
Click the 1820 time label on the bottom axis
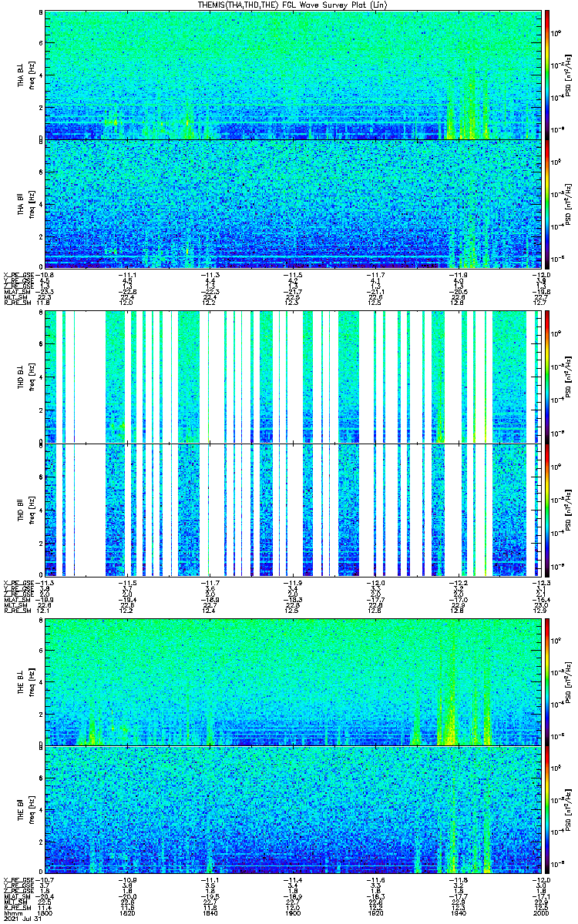(128, 912)
